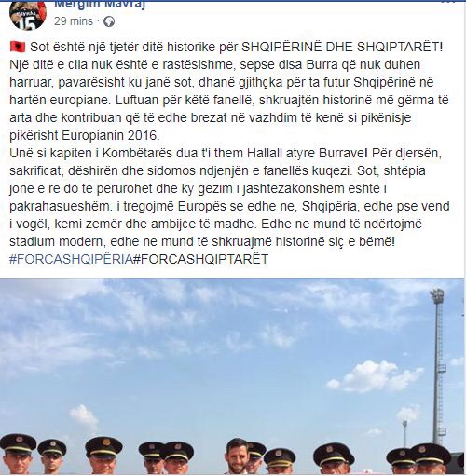Click the smiling bearded man in photo
466x476 pixels.
pos(237,456)
